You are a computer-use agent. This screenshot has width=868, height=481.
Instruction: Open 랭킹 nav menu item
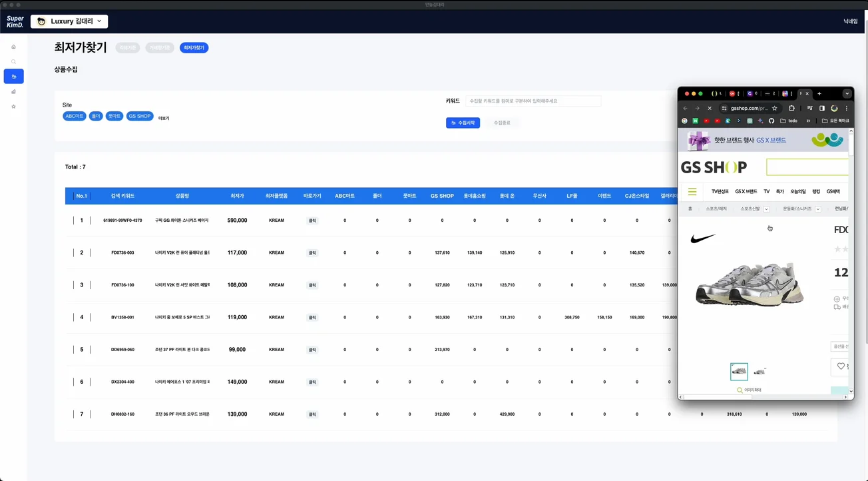click(x=816, y=191)
